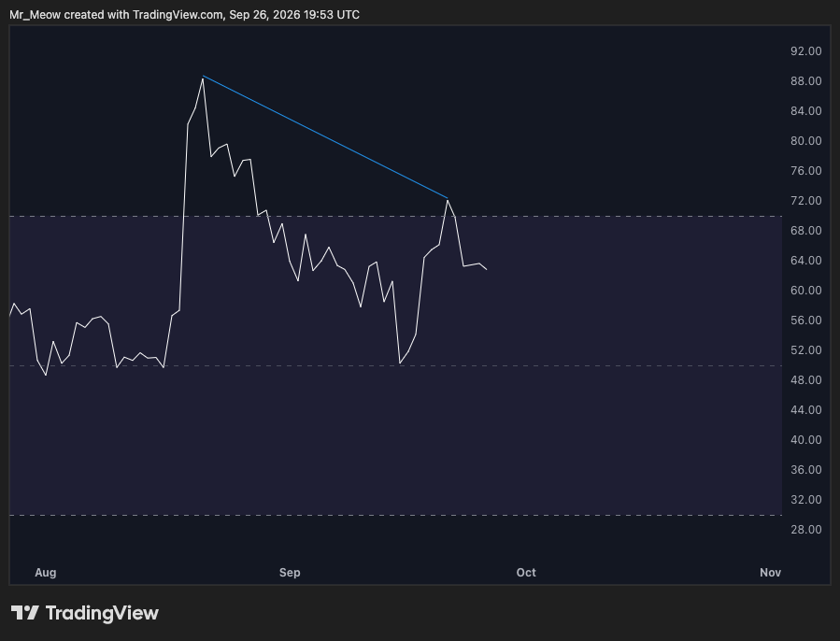This screenshot has height=641, width=840.
Task: Click the 64.00 price axis label
Action: pos(805,261)
